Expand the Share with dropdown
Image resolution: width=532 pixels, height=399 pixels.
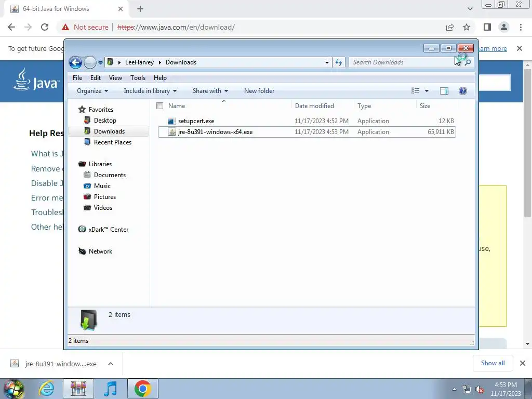pyautogui.click(x=210, y=91)
